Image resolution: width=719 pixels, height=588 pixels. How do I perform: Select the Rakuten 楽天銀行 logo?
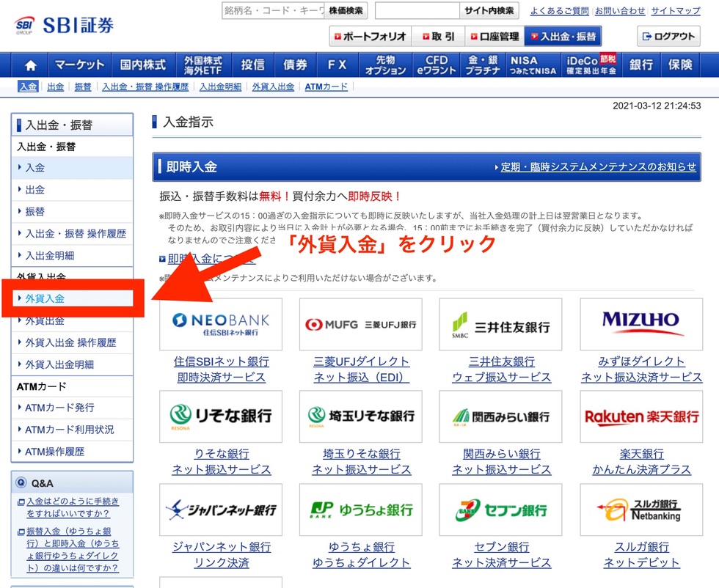(641, 416)
